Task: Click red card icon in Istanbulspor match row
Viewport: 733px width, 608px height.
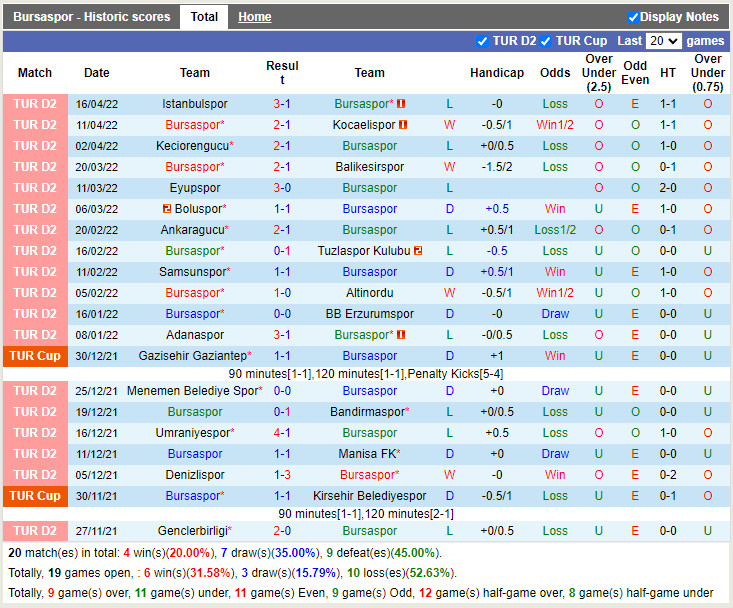Action: 401,104
